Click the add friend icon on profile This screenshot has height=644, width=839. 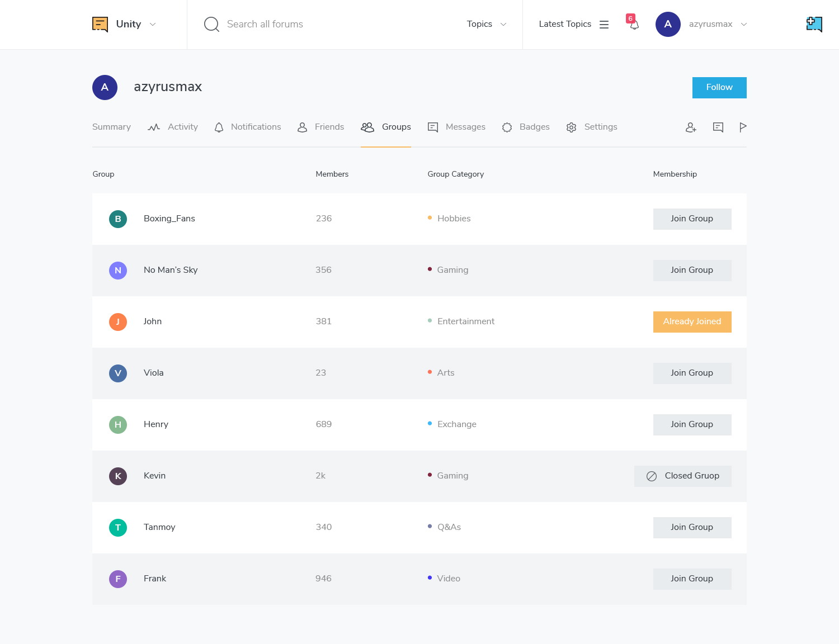click(691, 127)
